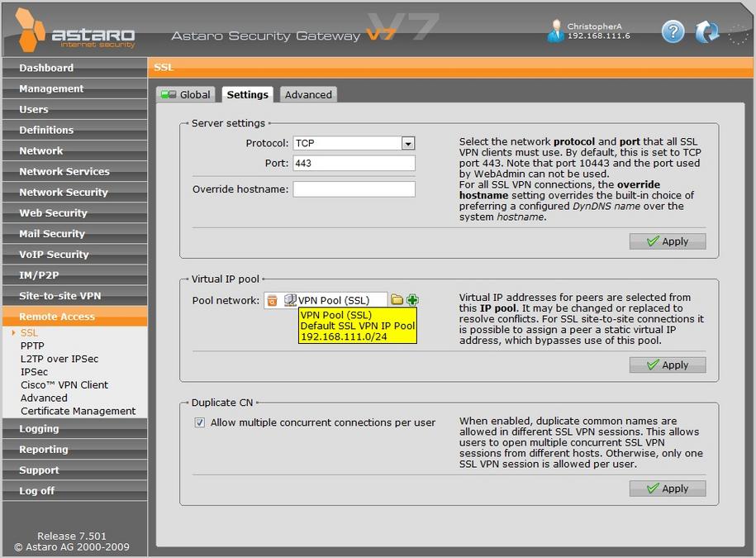Open the Advanced tab
The height and width of the screenshot is (558, 756).
[x=308, y=94]
